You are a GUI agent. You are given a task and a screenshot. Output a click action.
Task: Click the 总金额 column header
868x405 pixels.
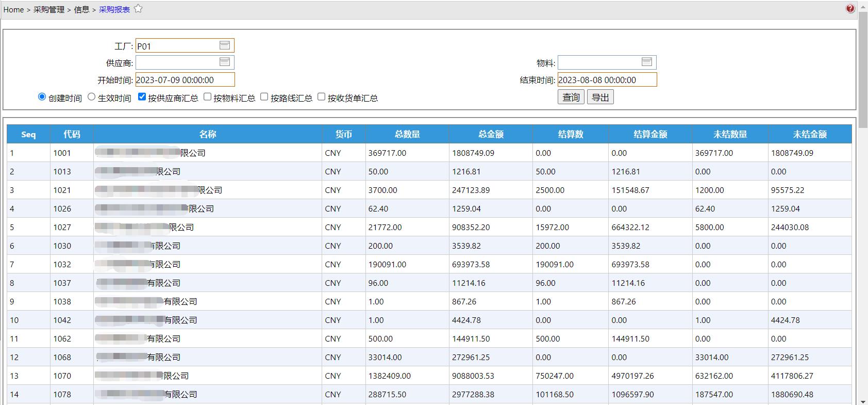point(491,134)
